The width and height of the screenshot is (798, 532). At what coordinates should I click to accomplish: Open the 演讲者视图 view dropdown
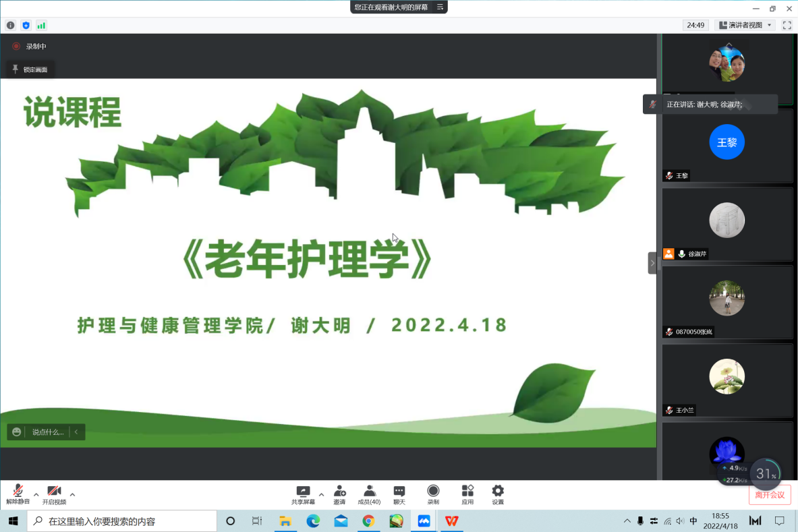[x=745, y=26]
